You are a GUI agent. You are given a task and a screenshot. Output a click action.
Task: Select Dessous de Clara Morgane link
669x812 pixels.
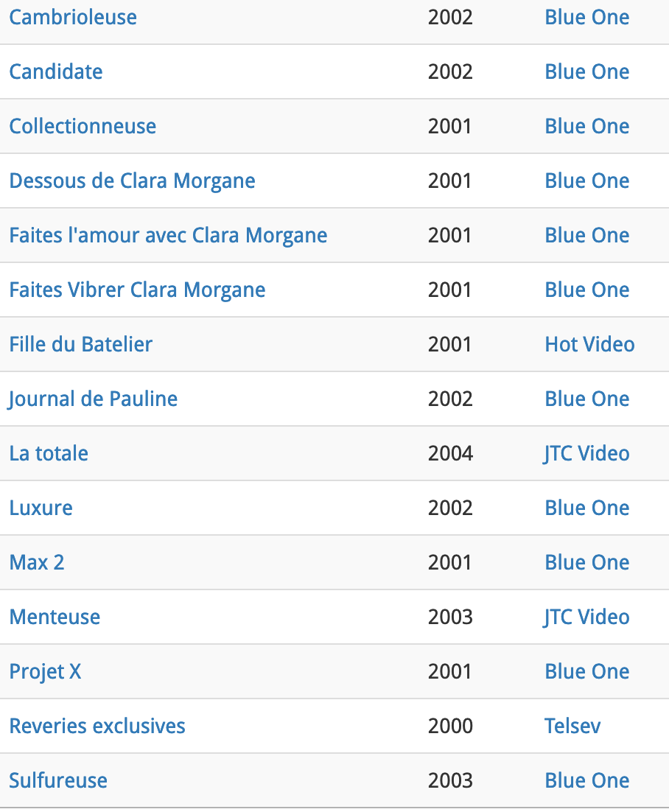click(132, 181)
